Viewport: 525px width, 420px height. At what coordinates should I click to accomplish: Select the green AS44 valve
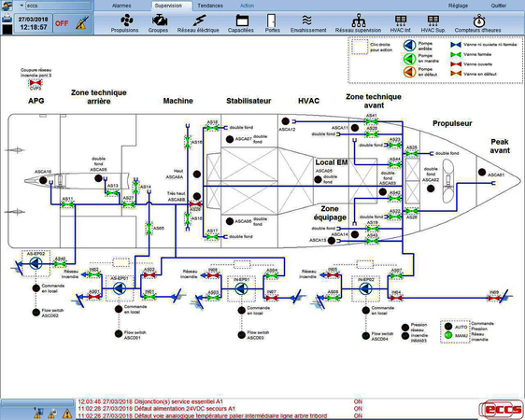tap(395, 165)
